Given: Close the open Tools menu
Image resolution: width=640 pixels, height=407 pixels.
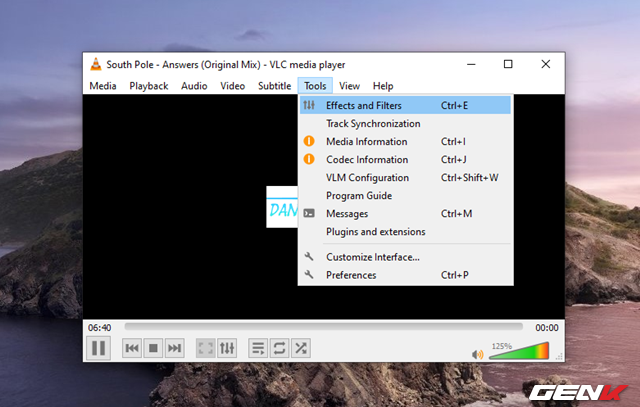Looking at the screenshot, I should [x=315, y=86].
